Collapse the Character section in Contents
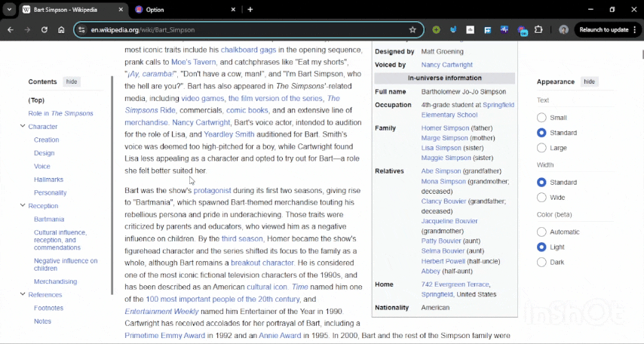644x344 pixels. tap(23, 126)
